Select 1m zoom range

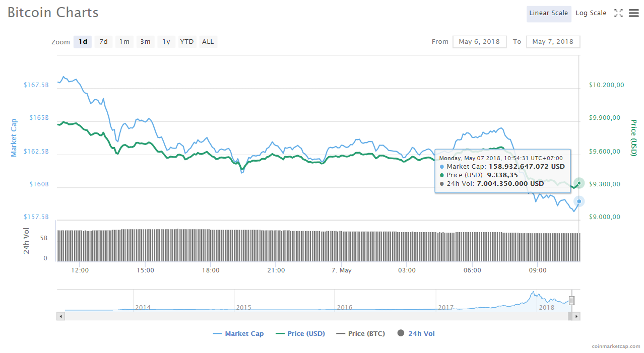124,42
